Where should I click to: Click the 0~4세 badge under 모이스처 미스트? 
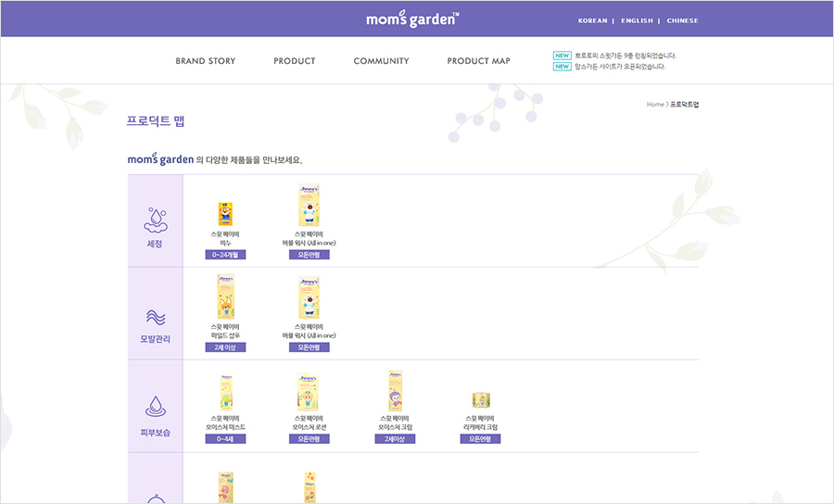[x=225, y=438]
